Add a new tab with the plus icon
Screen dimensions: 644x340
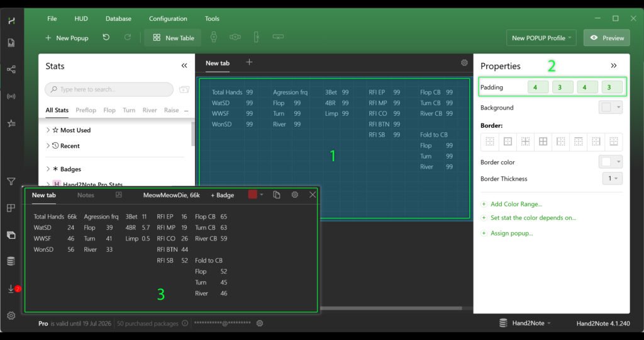(249, 62)
